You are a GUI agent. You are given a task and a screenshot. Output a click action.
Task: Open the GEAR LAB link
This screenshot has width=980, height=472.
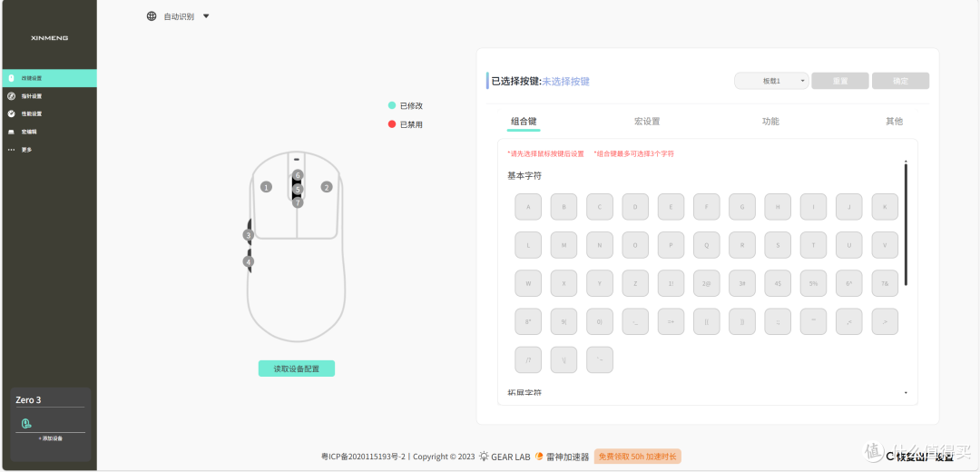point(512,457)
